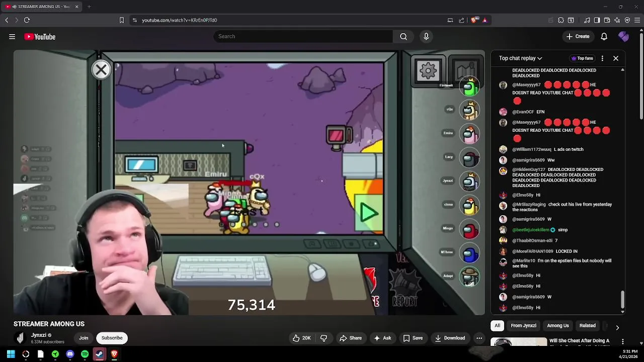
Task: Toggle the Brave sidebar panel
Action: tap(597, 20)
